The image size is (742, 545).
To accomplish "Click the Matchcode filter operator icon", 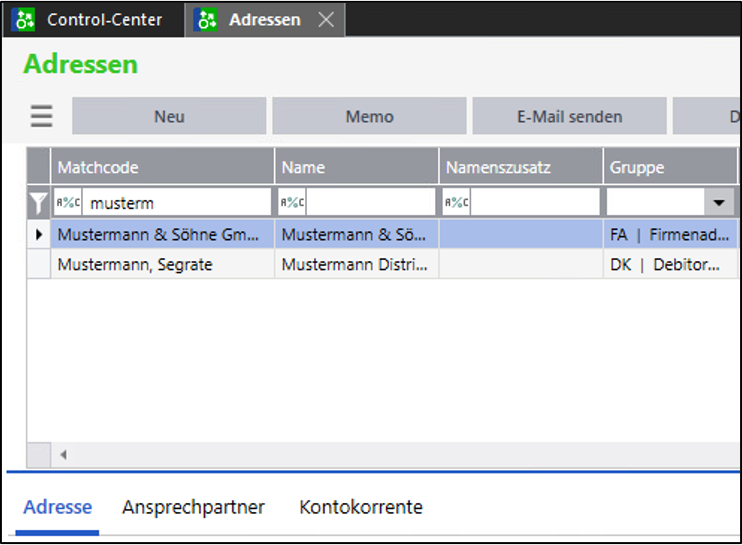I will click(x=68, y=203).
